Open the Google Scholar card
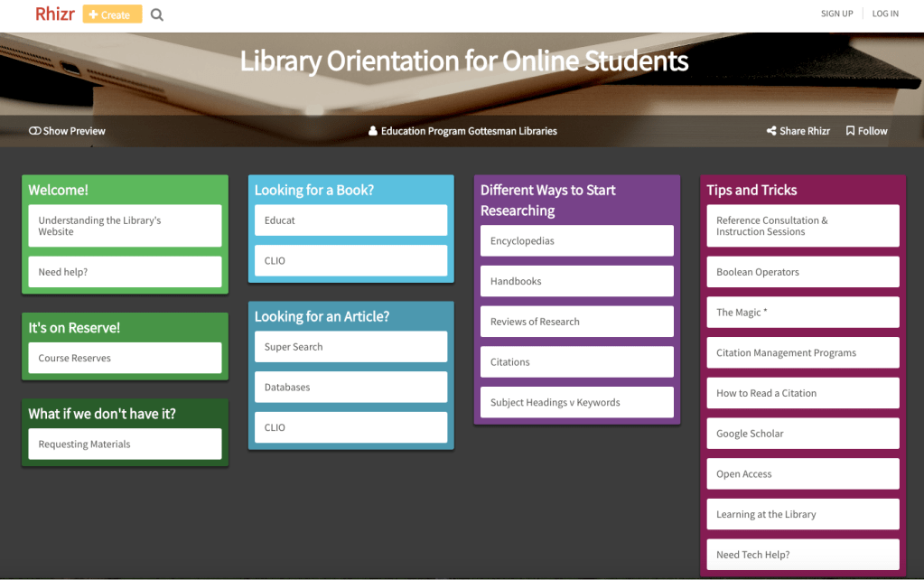This screenshot has height=580, width=924. [x=802, y=434]
